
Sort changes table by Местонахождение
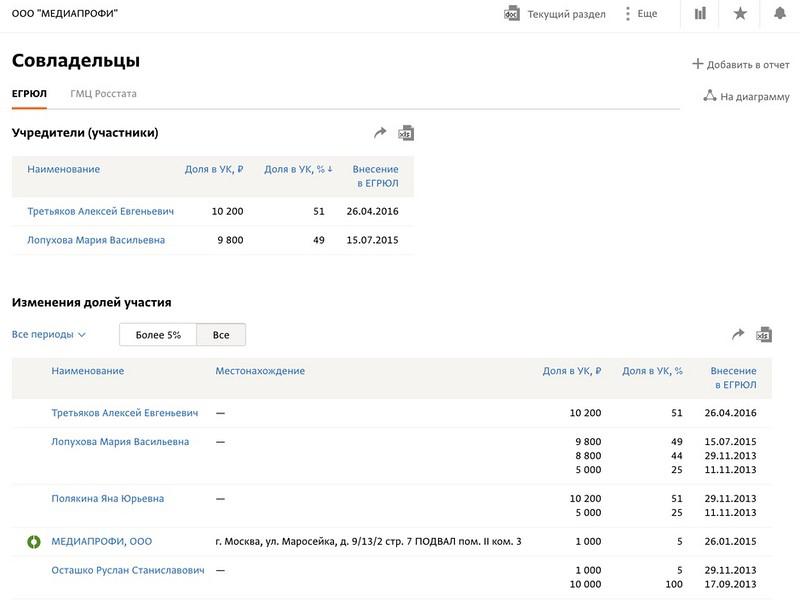[260, 371]
